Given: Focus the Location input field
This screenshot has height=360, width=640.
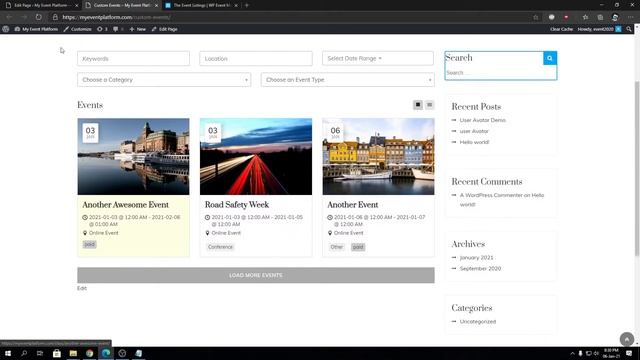Looking at the screenshot, I should coord(256,58).
